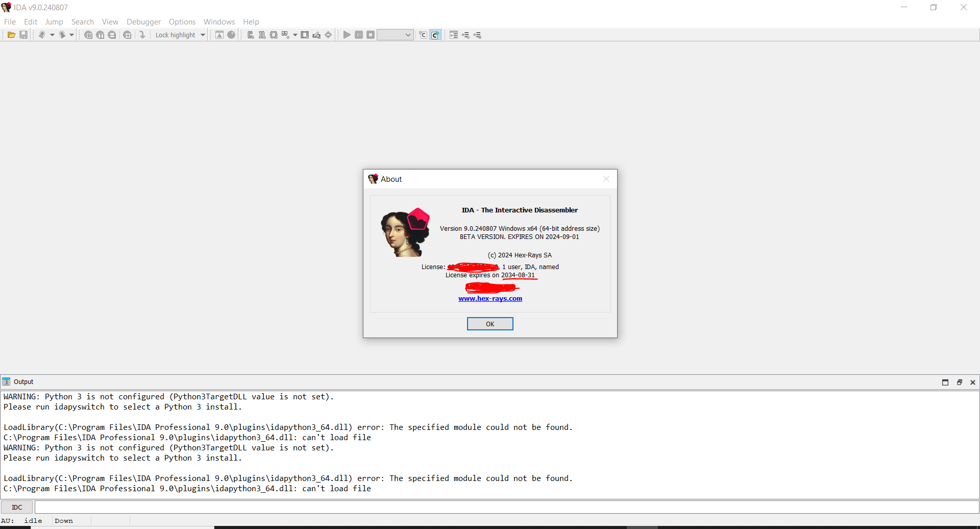
Task: Open the Debugger menu
Action: 143,21
